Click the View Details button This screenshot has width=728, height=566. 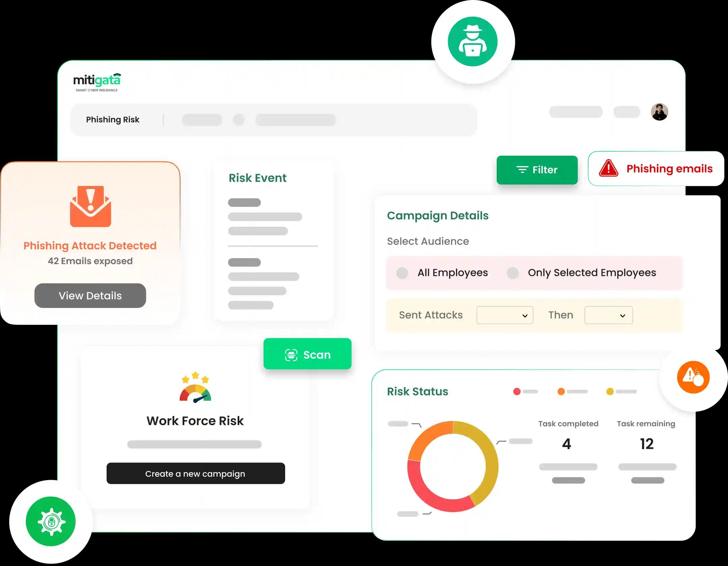(90, 295)
